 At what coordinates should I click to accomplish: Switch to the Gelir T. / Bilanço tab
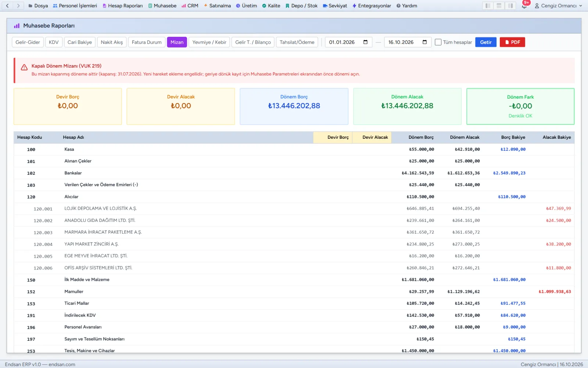tap(253, 42)
